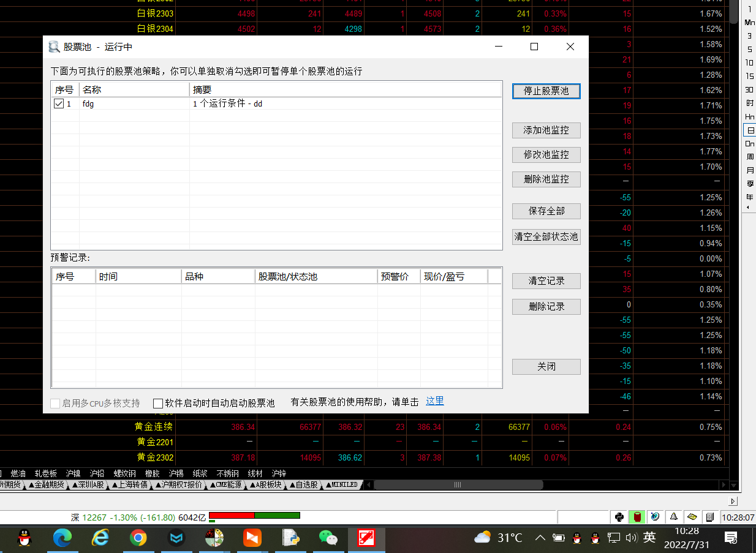Select the 螺纹钢 item in bottom category bar
Viewport: 756px width, 553px height.
tap(126, 473)
